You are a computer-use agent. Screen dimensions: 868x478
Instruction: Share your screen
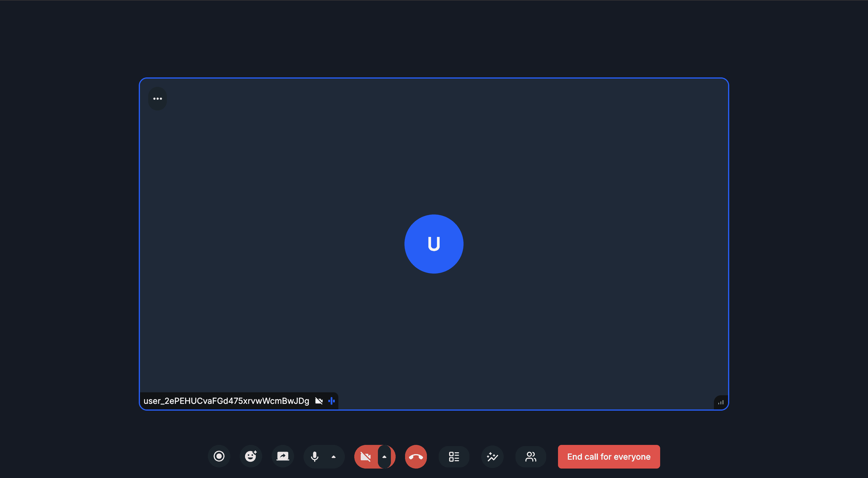coord(283,456)
